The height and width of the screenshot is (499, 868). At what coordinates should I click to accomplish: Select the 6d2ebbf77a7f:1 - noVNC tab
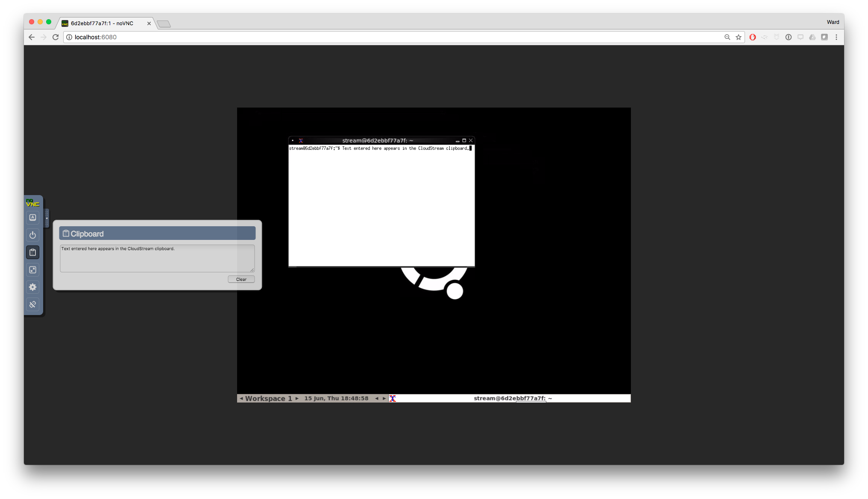point(103,23)
